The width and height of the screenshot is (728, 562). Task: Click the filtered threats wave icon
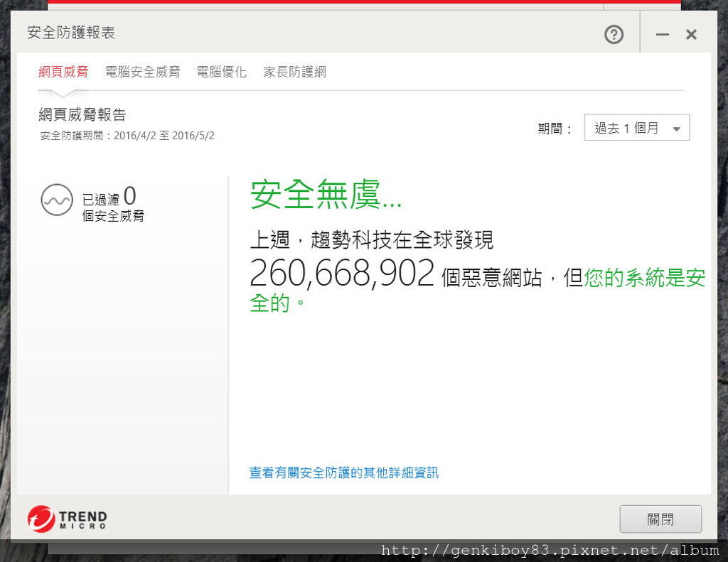point(57,200)
